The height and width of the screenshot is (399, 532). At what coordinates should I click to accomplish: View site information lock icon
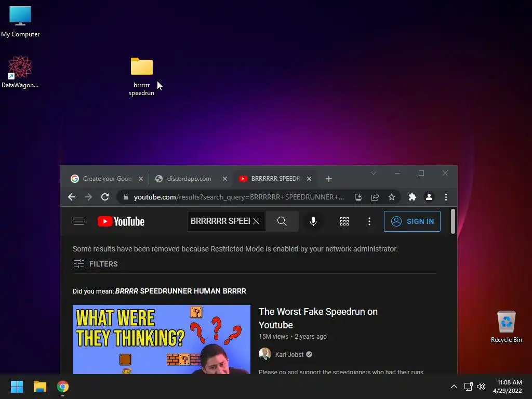pos(126,197)
